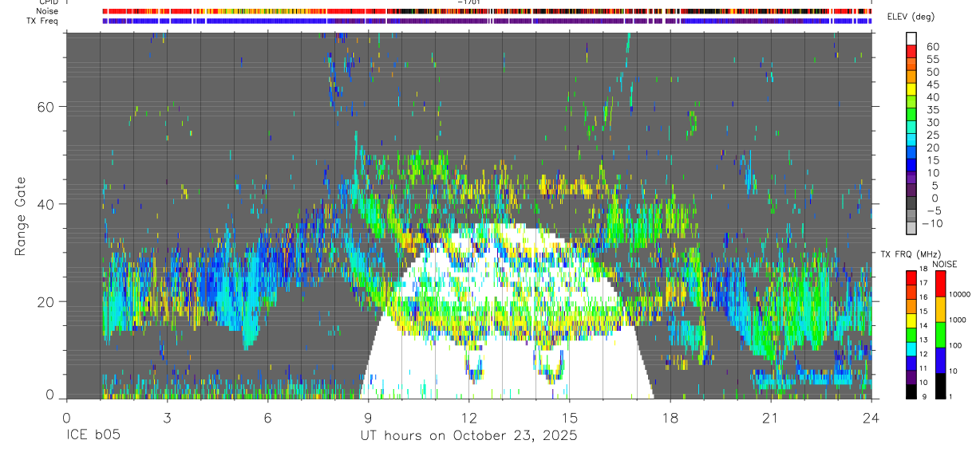
Task: Select the TX FRQ legend value 16
Action: tap(923, 297)
